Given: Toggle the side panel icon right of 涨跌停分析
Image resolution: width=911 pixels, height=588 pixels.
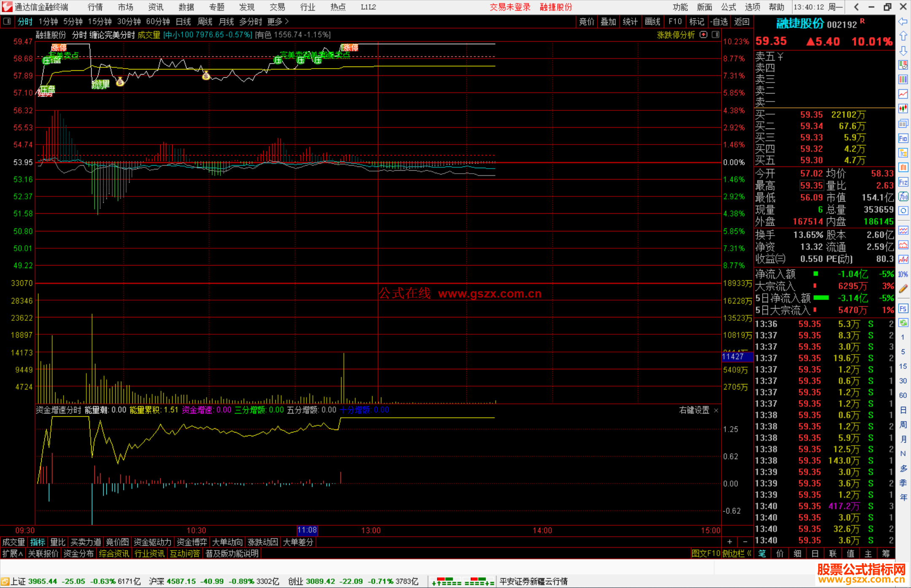Looking at the screenshot, I should click(715, 35).
